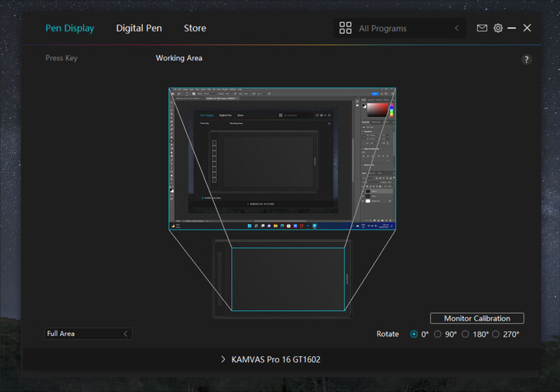Click the All Programs collapse arrow
This screenshot has height=392, width=560.
coord(457,28)
